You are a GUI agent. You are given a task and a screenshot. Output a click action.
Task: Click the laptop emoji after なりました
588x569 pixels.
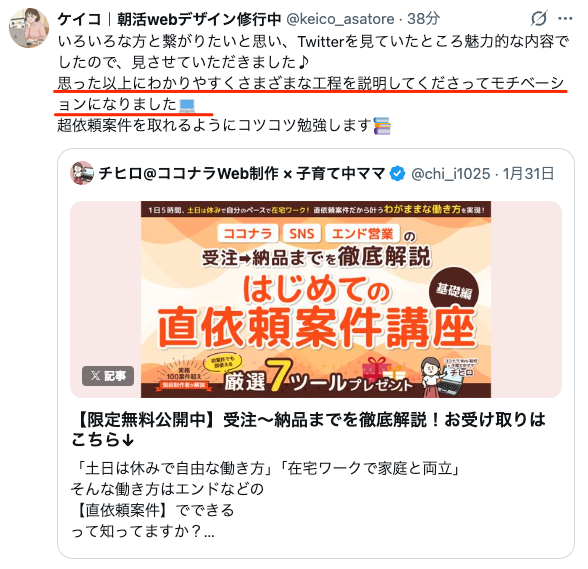(187, 105)
